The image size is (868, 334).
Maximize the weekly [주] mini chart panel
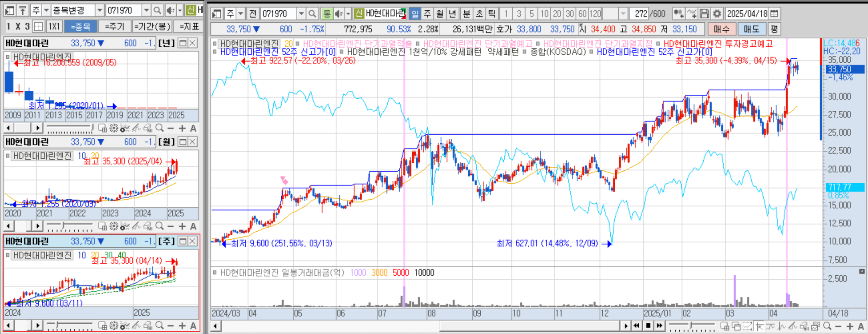tap(183, 241)
